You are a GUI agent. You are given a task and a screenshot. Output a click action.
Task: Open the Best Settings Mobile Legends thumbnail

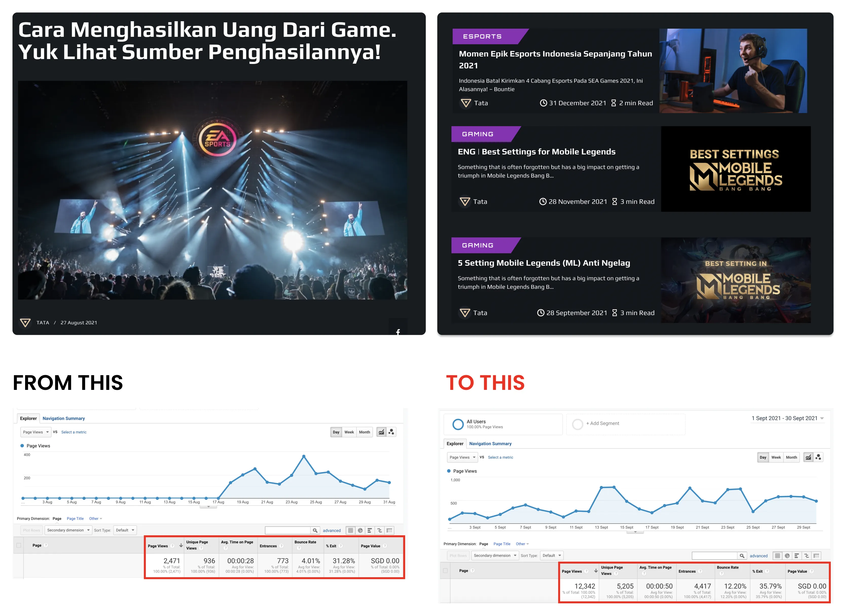735,169
